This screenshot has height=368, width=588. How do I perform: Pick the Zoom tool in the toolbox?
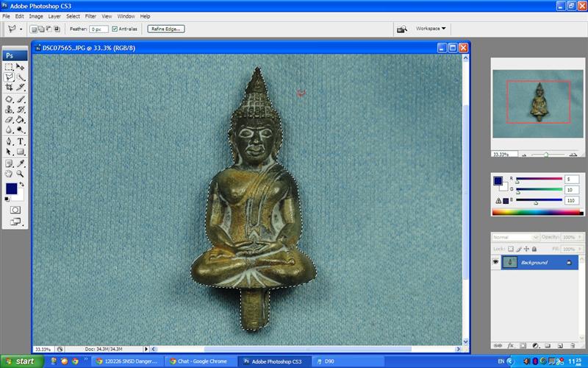click(x=21, y=173)
